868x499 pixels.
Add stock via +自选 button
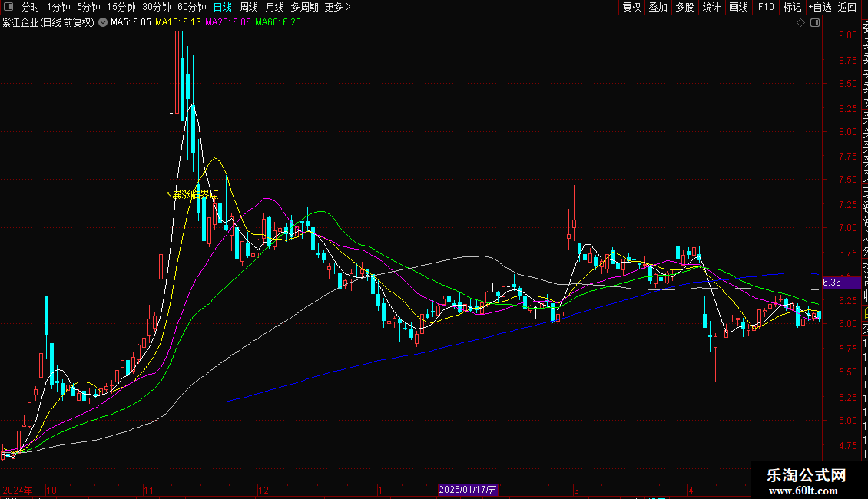point(820,7)
